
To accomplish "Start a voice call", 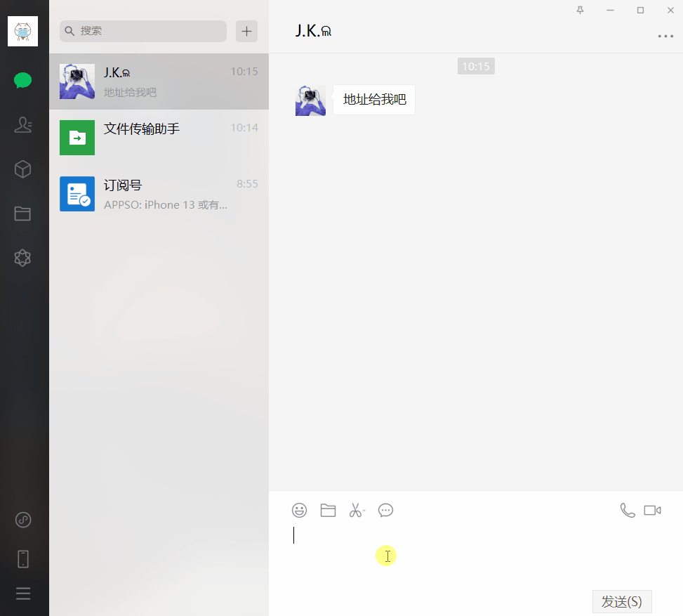I will [627, 510].
